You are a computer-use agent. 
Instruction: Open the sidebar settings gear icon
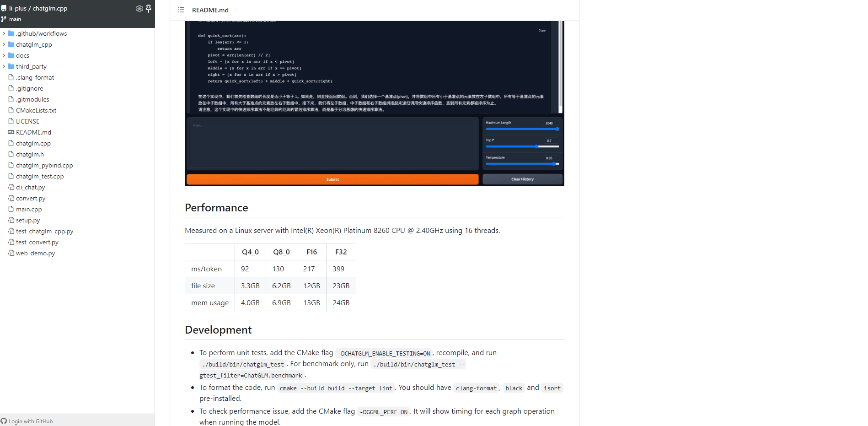click(139, 9)
